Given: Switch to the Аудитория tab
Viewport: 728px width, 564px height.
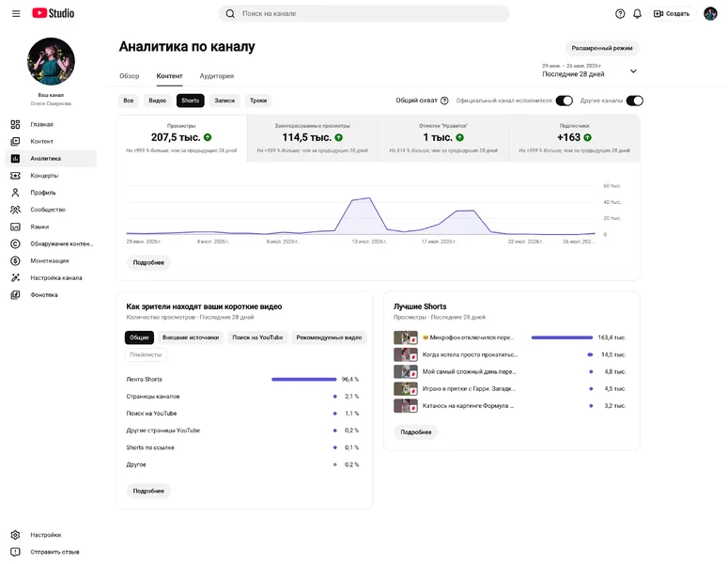Looking at the screenshot, I should tap(216, 76).
